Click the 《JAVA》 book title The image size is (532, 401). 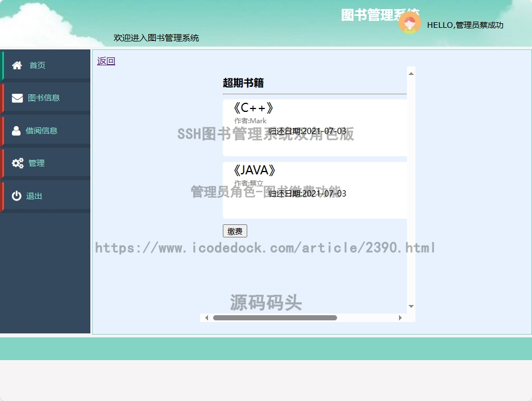click(x=255, y=170)
